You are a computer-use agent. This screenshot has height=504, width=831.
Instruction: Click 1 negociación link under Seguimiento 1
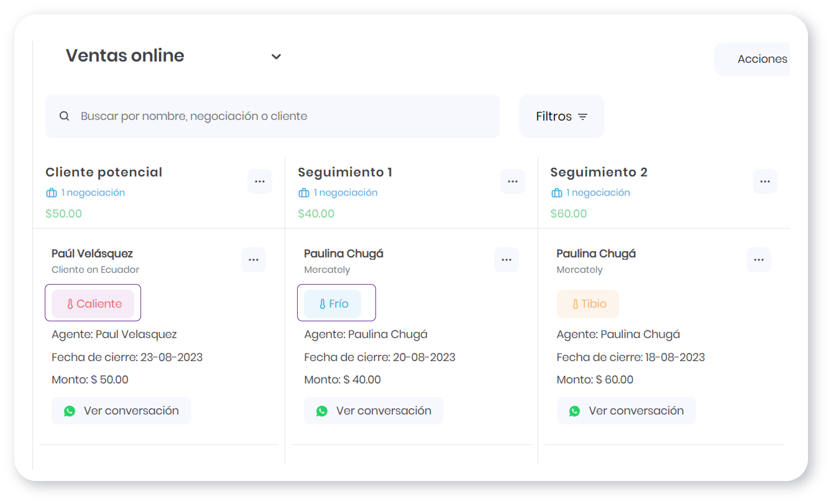coord(345,193)
